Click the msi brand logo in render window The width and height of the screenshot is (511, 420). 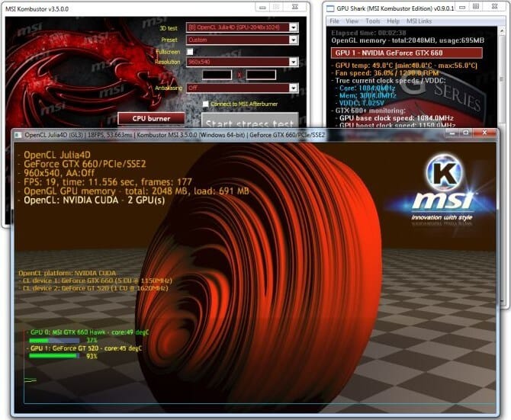coord(442,202)
